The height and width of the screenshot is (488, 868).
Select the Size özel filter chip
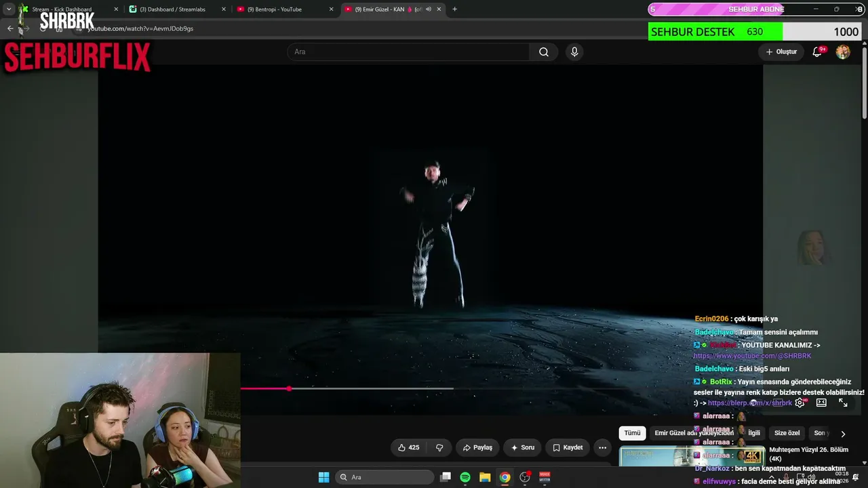point(787,433)
